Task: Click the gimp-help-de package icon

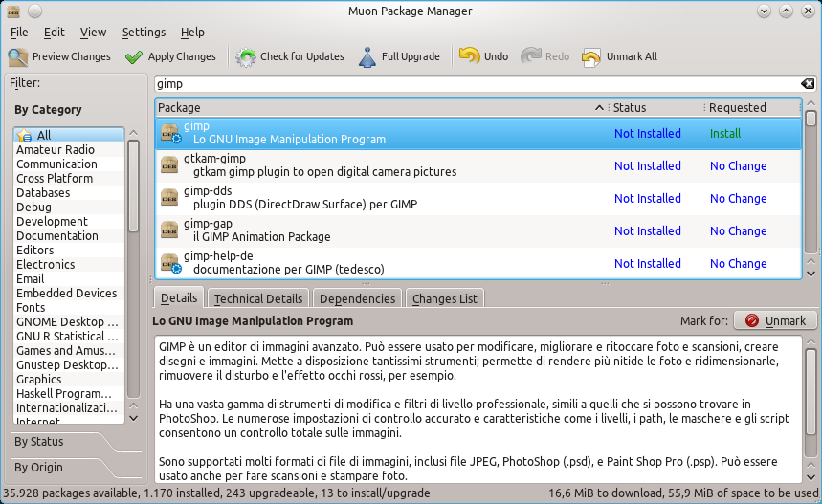Action: pyautogui.click(x=169, y=263)
